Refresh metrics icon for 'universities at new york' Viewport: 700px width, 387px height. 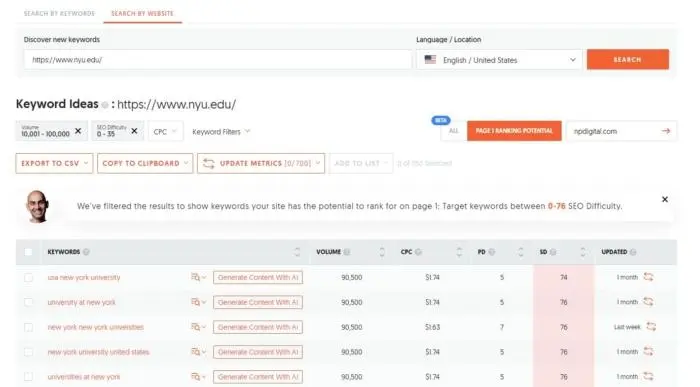point(648,376)
